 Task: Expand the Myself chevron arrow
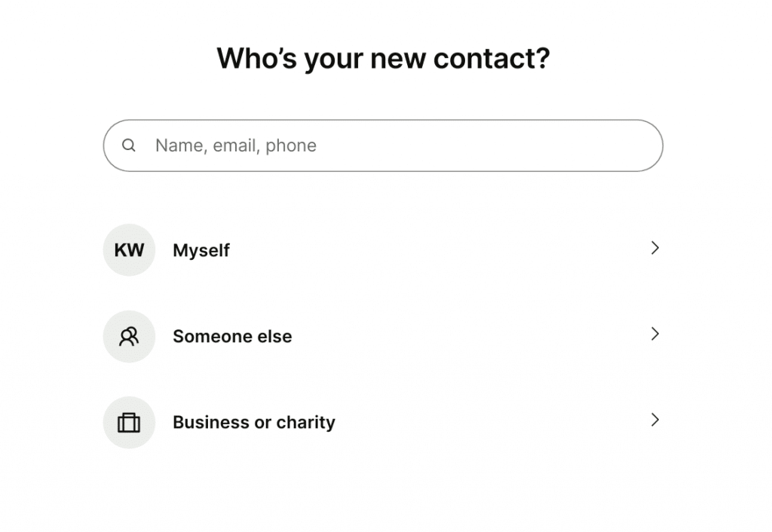tap(655, 248)
